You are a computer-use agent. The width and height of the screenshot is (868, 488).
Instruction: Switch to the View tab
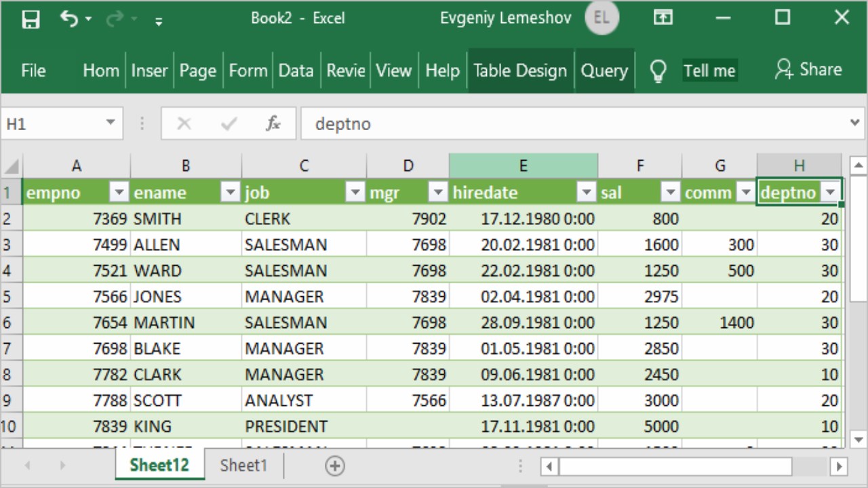[394, 70]
